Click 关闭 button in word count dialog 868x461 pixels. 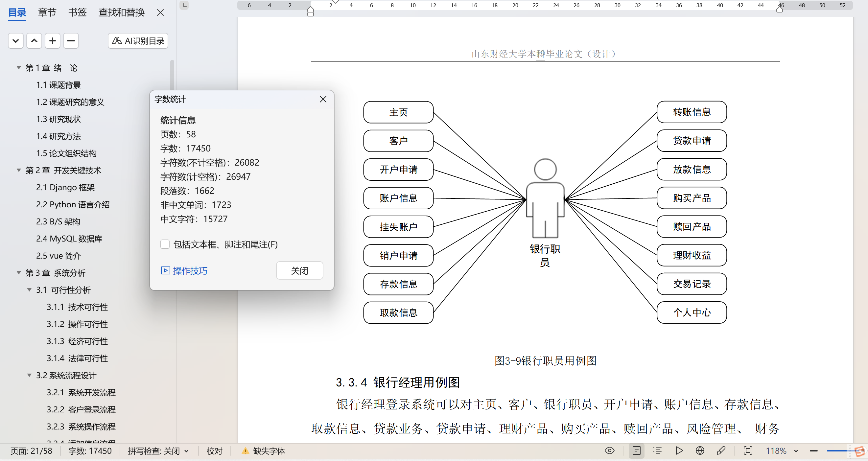tap(299, 271)
